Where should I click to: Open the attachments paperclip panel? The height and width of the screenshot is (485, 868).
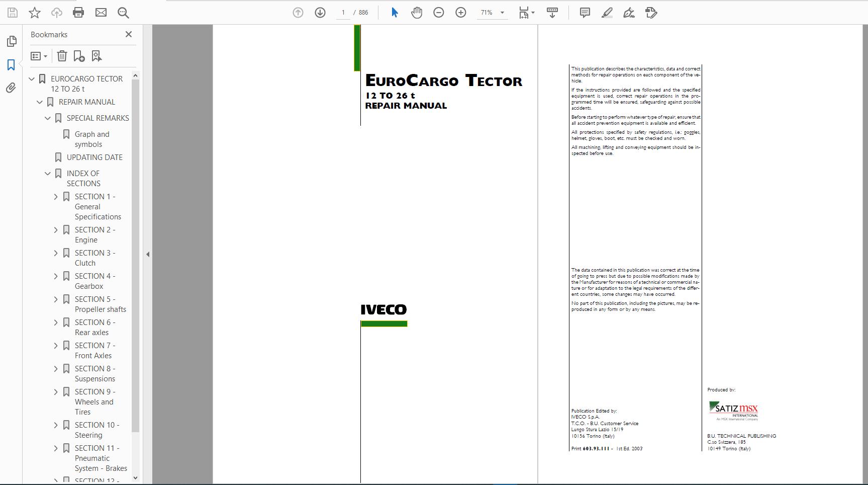[11, 88]
